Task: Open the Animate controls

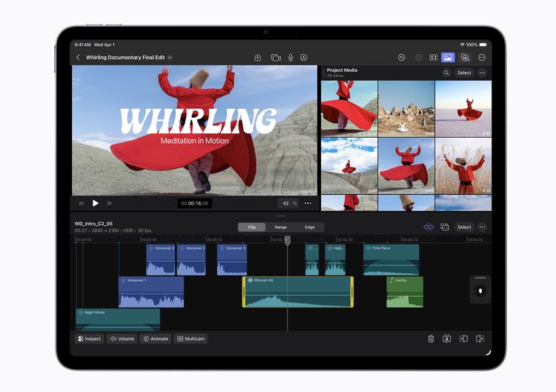Action: [156, 339]
